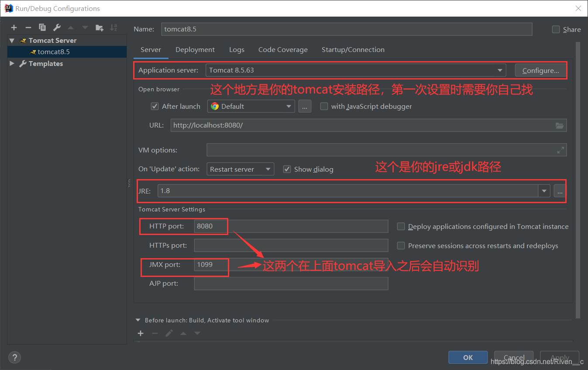Remove selected before launch task

[x=155, y=333]
